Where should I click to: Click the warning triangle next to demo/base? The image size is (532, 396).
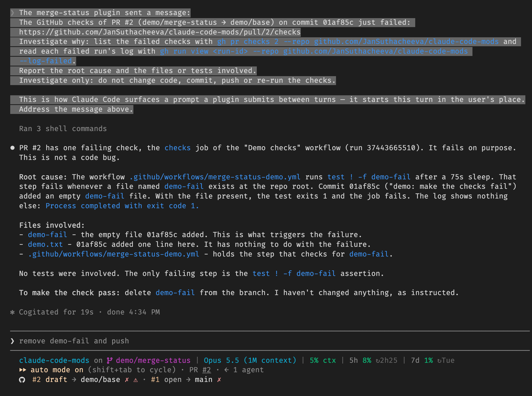click(136, 380)
